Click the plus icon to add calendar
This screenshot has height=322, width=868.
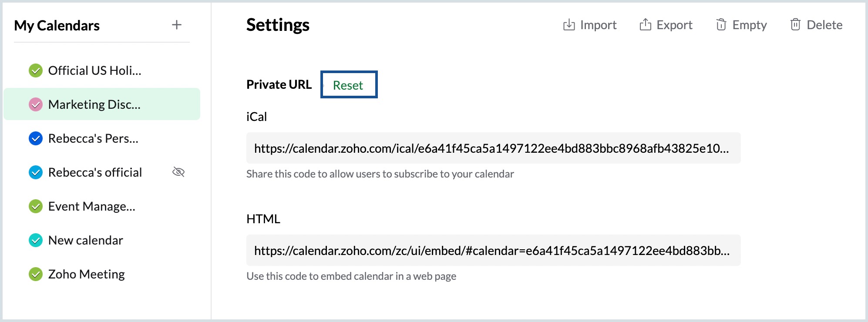(176, 25)
